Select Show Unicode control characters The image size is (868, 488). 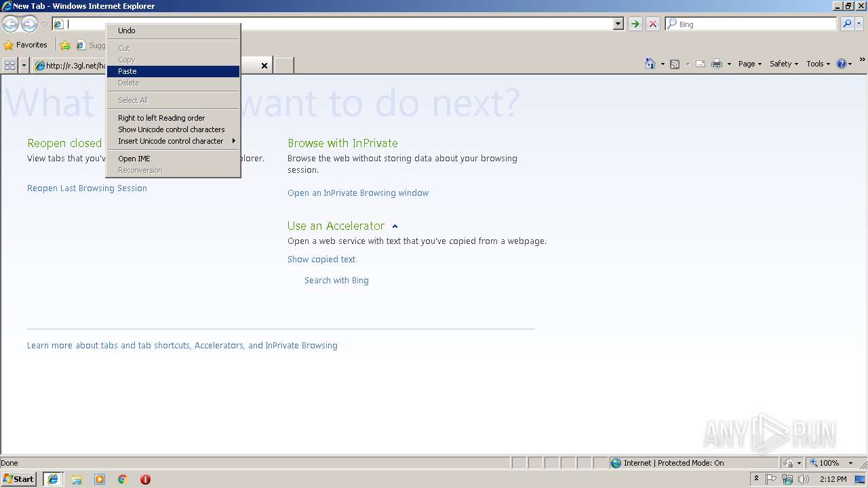174,129
